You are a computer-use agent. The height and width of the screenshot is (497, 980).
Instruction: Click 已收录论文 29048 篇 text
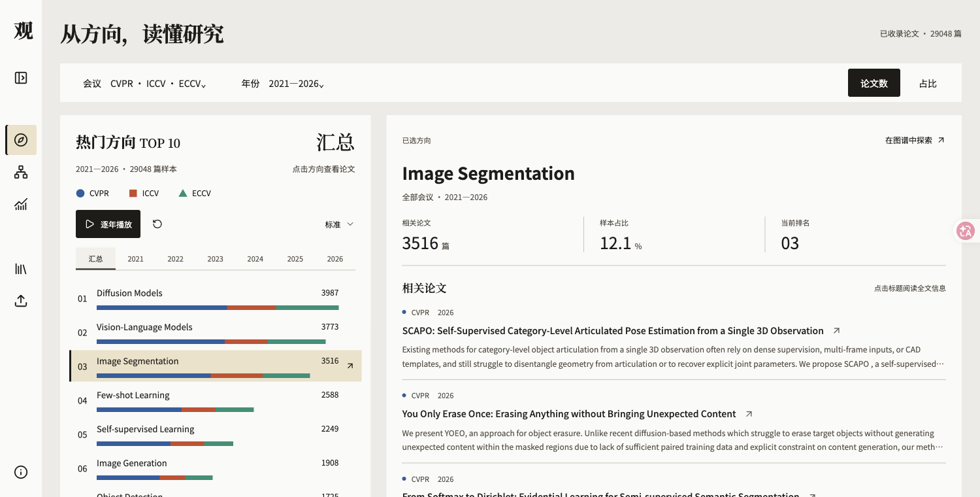921,33
